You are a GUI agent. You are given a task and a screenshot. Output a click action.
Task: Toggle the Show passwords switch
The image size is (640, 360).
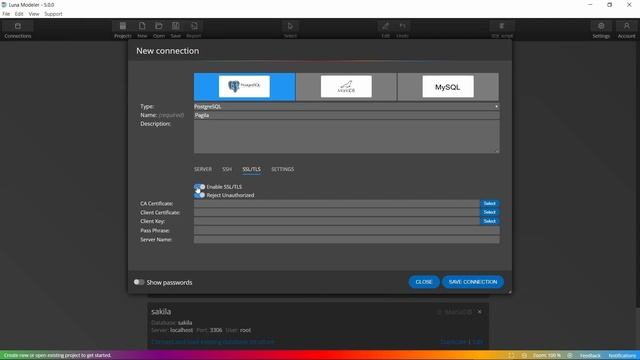[x=139, y=282]
